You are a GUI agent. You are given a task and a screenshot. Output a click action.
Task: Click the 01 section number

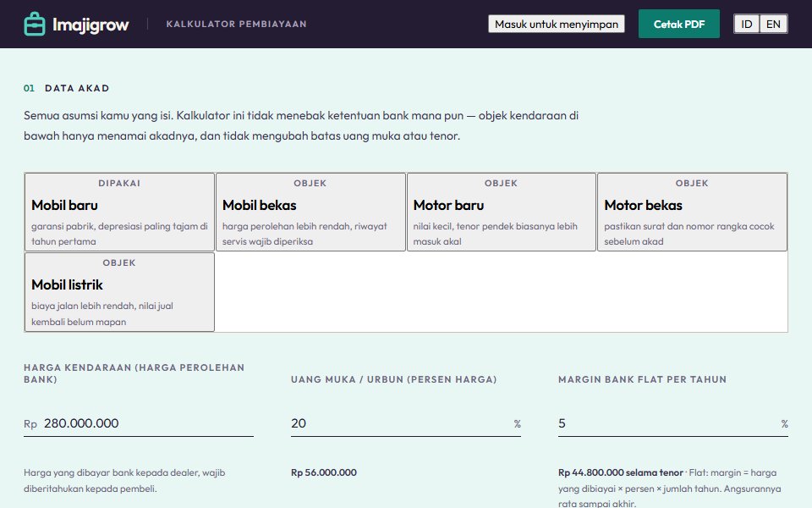(29, 88)
